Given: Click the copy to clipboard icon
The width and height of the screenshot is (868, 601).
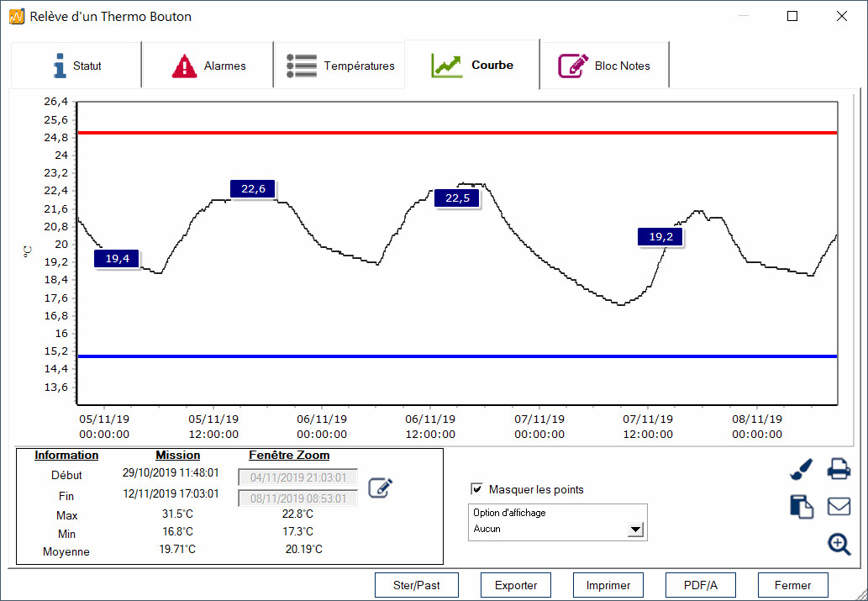Looking at the screenshot, I should 801,506.
